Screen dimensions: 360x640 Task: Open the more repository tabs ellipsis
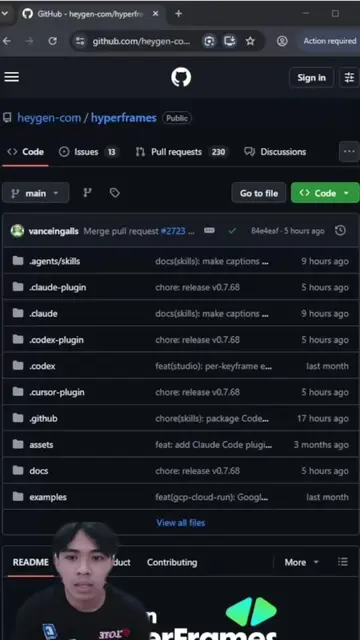(349, 151)
